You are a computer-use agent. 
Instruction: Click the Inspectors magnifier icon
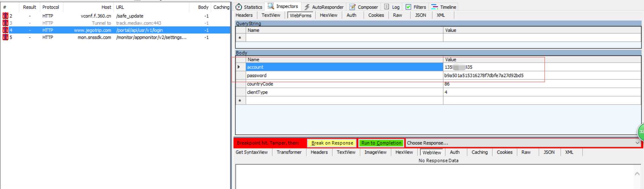point(271,6)
